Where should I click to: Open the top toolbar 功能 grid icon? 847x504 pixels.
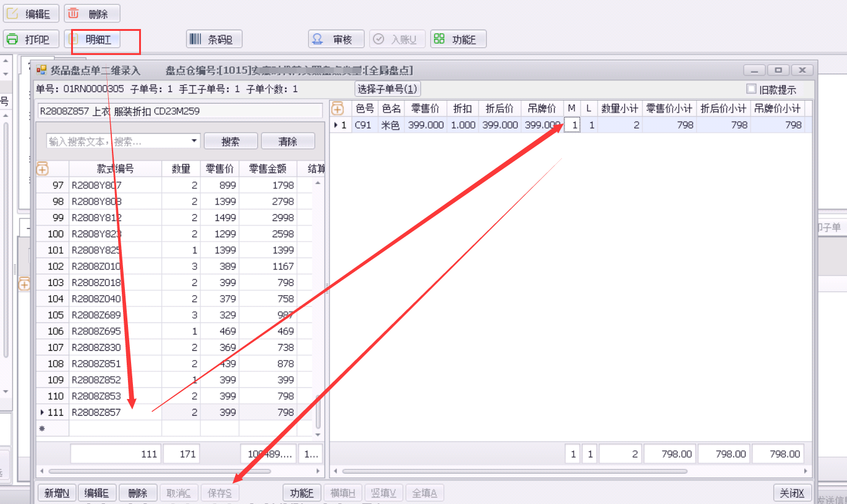[x=440, y=40]
